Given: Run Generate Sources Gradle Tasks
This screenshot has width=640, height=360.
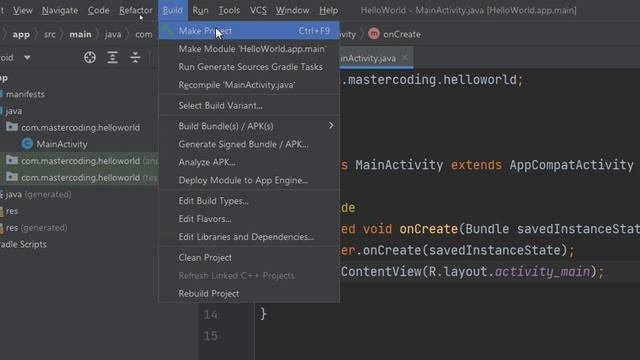Looking at the screenshot, I should pos(249,67).
